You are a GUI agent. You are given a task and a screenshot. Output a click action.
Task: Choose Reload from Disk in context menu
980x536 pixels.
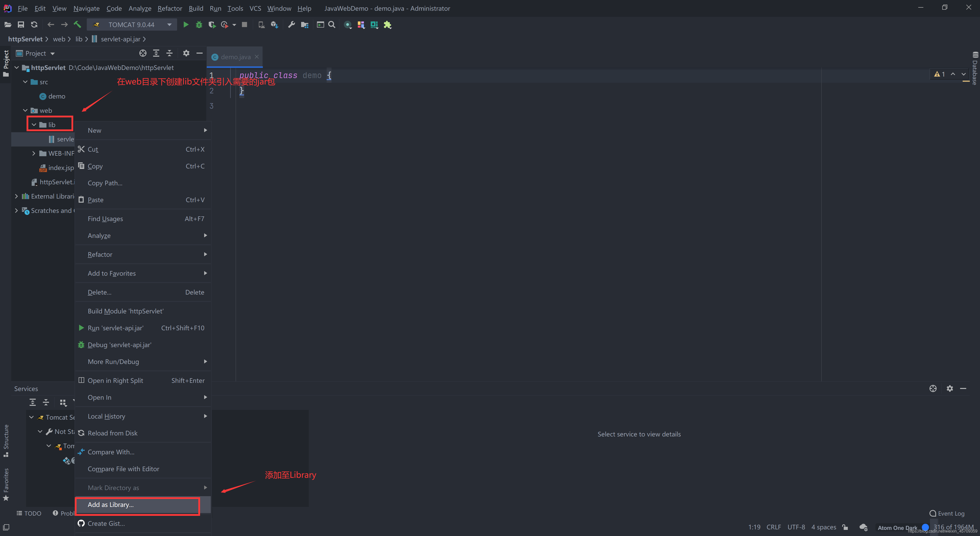[143, 433]
